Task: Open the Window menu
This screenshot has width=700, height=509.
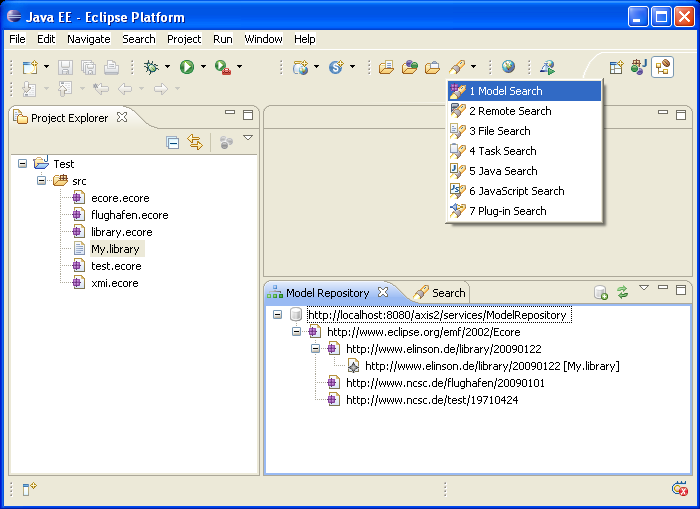Action: pyautogui.click(x=263, y=39)
